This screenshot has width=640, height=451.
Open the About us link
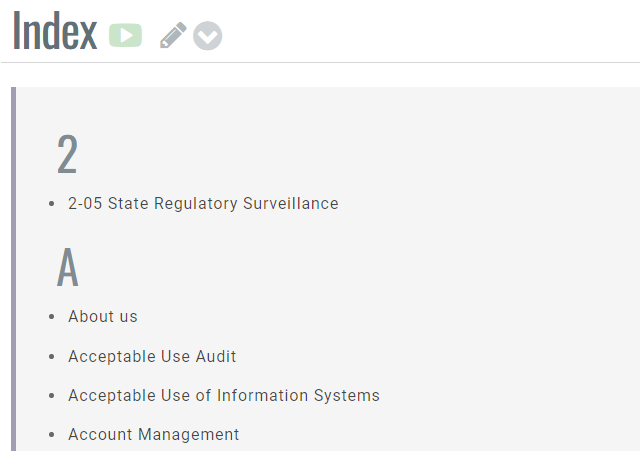pos(103,316)
